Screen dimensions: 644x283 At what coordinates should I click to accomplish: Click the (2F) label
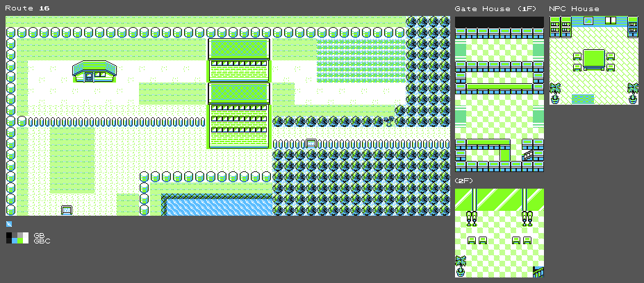[x=465, y=181]
